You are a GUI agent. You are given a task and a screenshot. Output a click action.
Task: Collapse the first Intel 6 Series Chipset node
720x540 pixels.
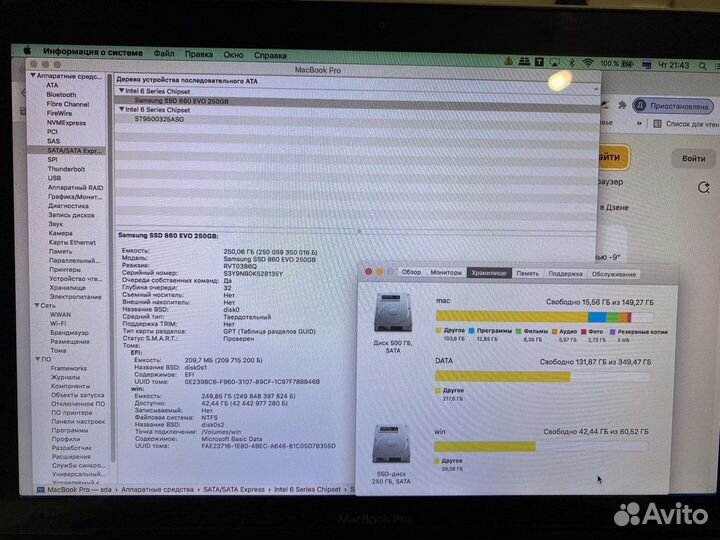[121, 91]
